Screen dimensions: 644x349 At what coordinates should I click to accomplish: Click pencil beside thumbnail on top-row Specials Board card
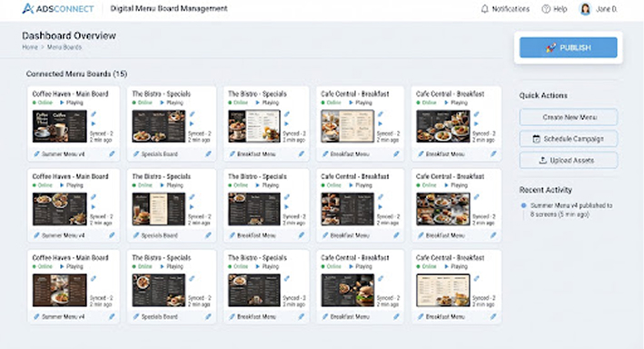(x=193, y=115)
